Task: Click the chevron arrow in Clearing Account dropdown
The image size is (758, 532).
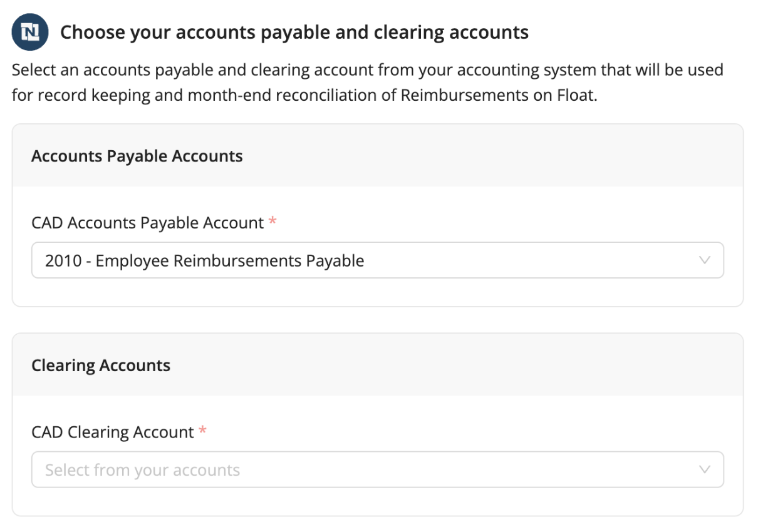Action: 705,470
